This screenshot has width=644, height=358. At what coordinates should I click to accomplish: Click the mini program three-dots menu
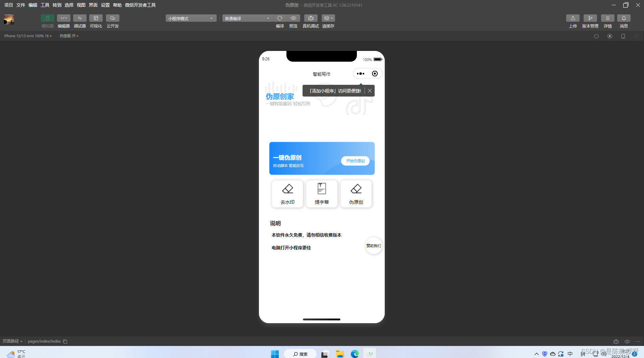361,74
